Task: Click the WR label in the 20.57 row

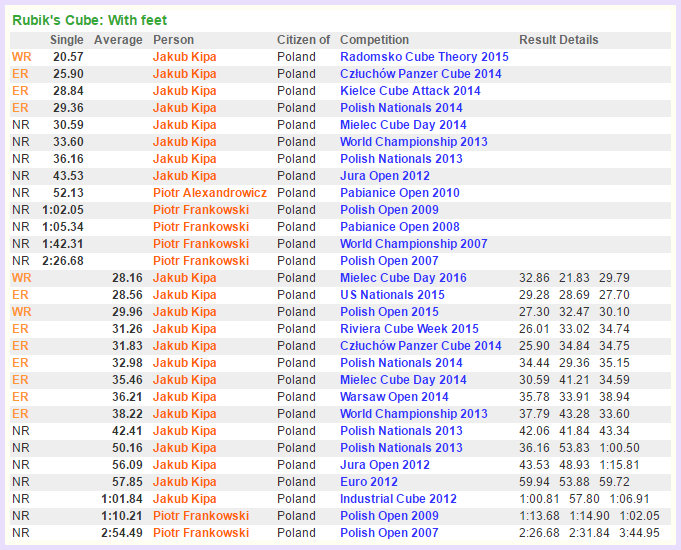Action: click(21, 57)
